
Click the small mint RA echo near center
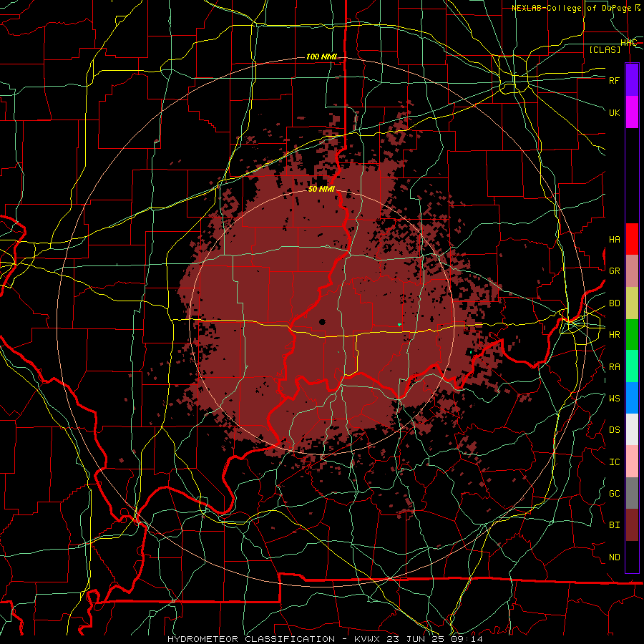399,325
